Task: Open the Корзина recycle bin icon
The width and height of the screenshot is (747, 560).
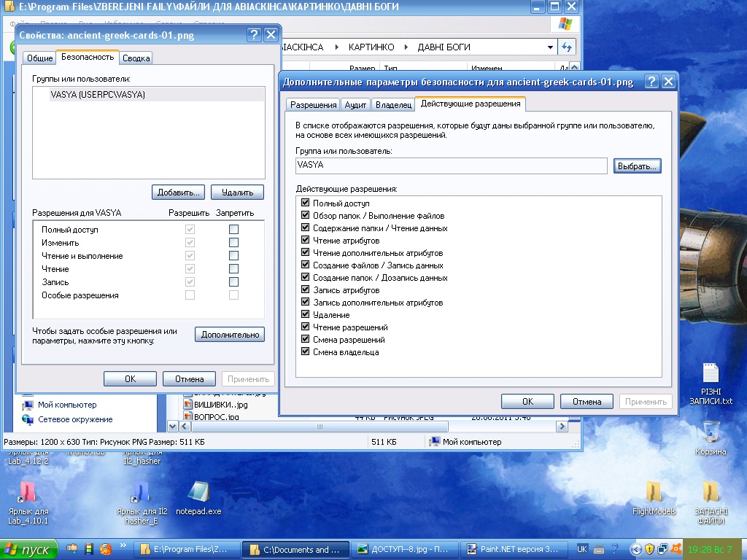Action: click(x=711, y=432)
